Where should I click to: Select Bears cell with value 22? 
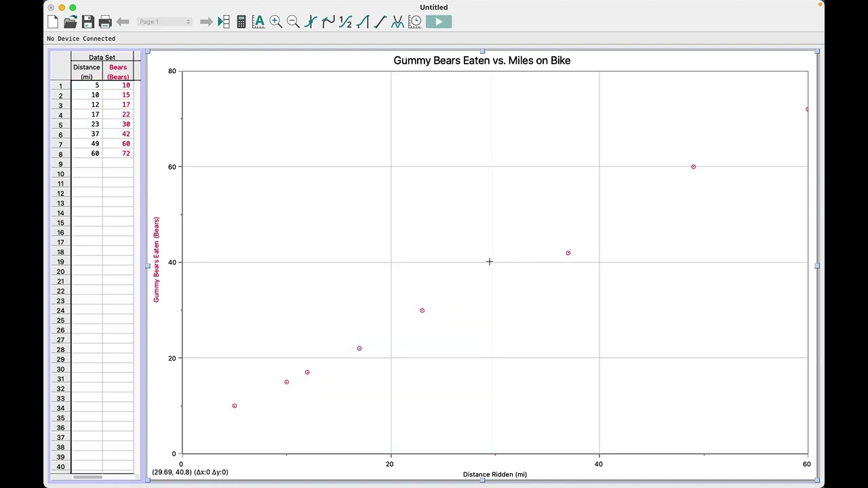point(118,115)
